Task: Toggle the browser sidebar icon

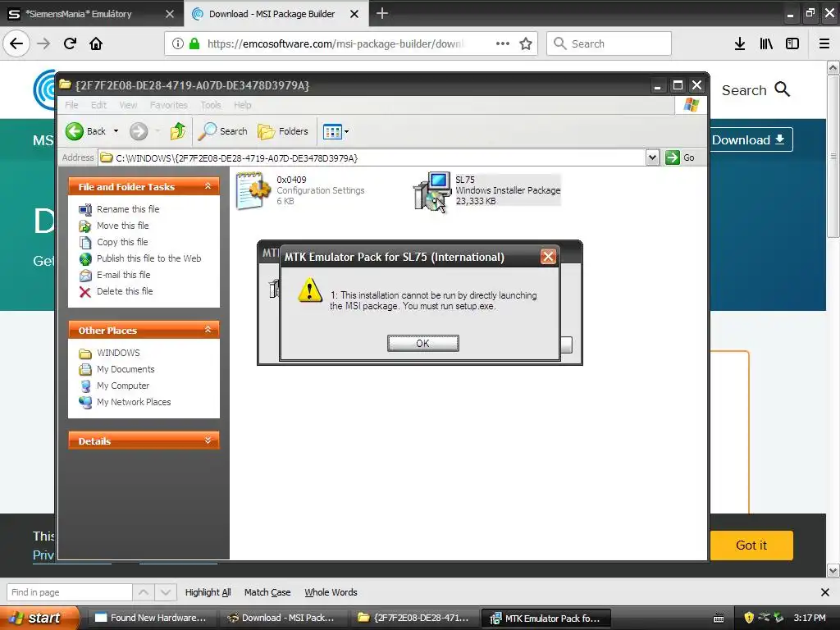Action: click(792, 43)
